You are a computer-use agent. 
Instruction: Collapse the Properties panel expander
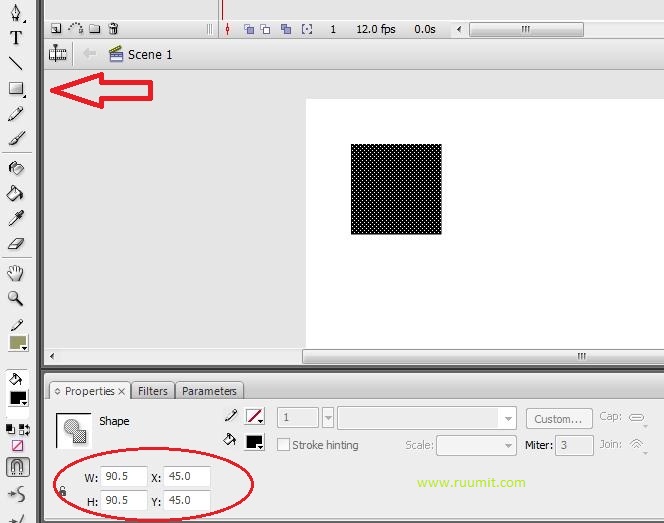click(x=58, y=391)
